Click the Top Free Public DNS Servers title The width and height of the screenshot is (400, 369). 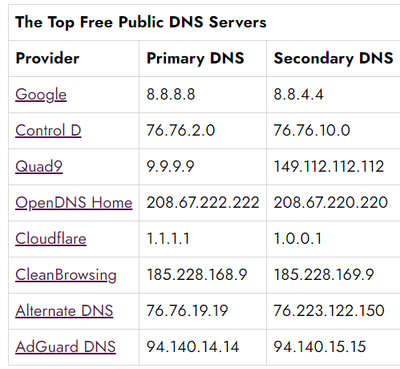tap(141, 22)
